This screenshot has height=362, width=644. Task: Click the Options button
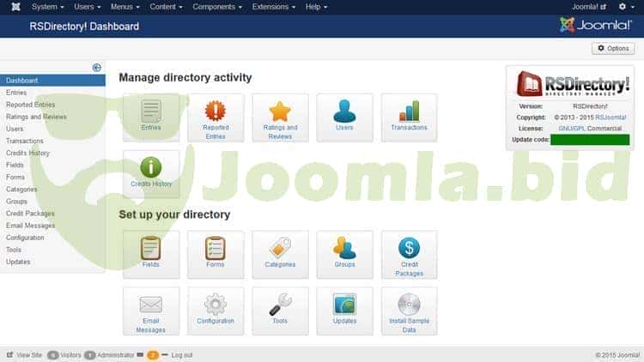614,49
